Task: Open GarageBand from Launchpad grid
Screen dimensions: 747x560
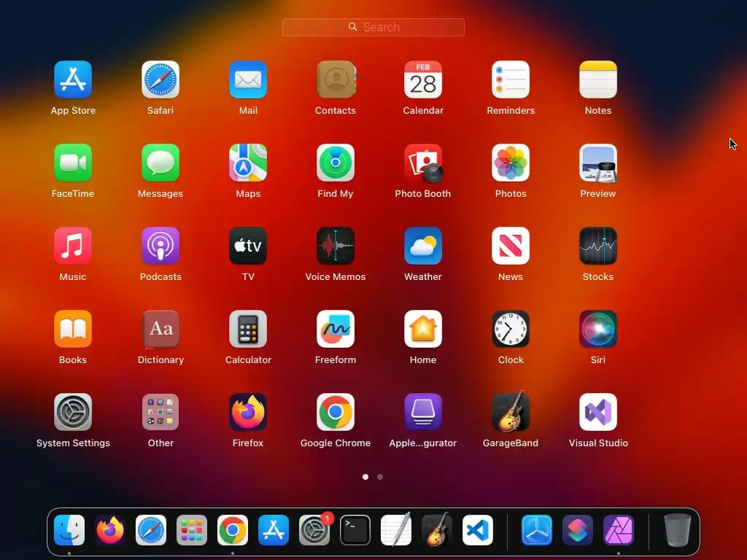Action: tap(511, 411)
